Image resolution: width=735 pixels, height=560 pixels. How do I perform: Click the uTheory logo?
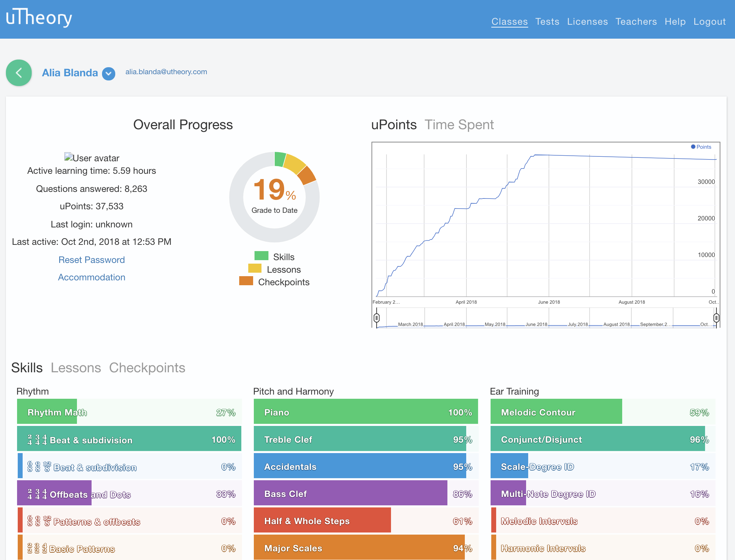39,17
